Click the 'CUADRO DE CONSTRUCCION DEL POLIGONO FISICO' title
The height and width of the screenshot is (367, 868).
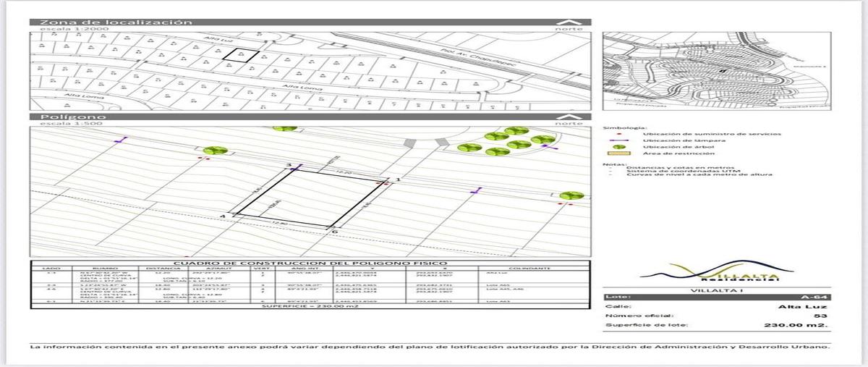[x=311, y=263]
